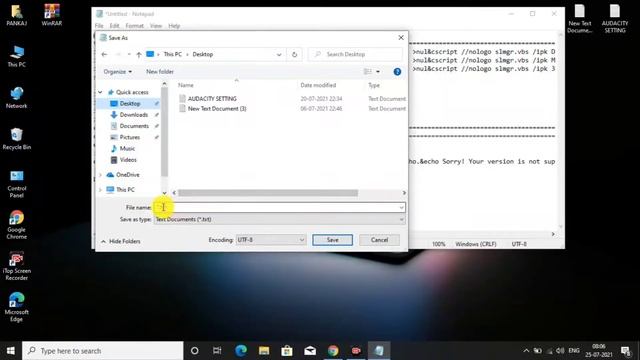Image resolution: width=640 pixels, height=360 pixels.
Task: Open the Notepad Help menu
Action: pos(174,26)
